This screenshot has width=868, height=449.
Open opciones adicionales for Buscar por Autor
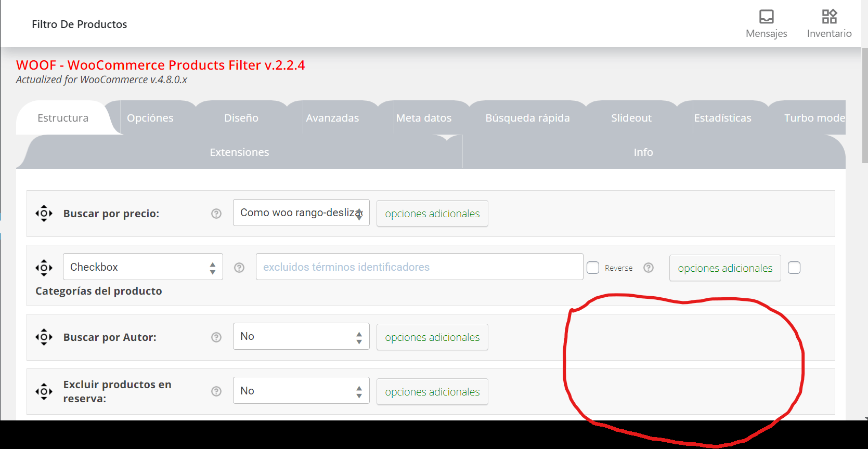(x=432, y=337)
